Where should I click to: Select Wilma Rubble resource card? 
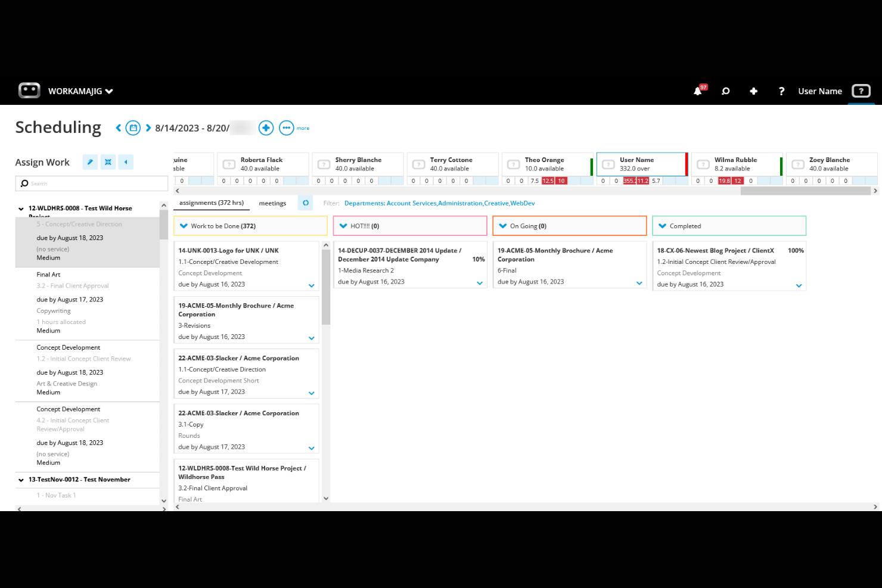(737, 164)
